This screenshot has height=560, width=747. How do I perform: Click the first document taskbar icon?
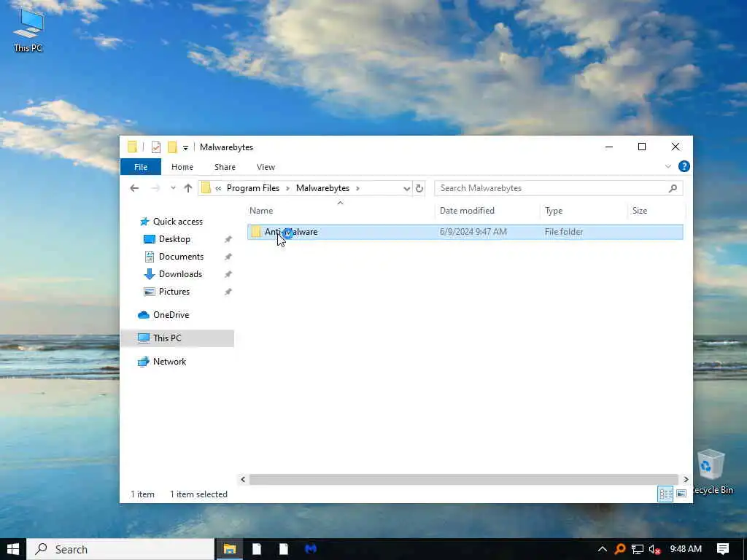pyautogui.click(x=257, y=549)
